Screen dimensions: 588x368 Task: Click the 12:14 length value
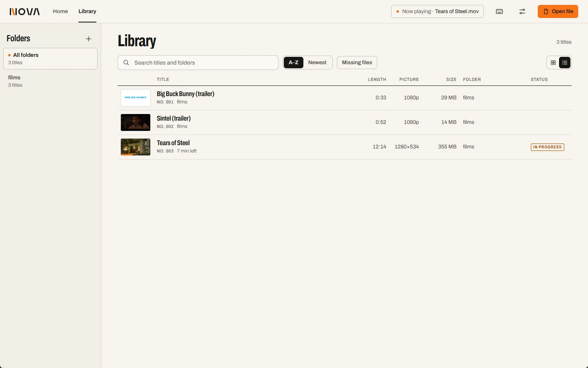click(379, 147)
